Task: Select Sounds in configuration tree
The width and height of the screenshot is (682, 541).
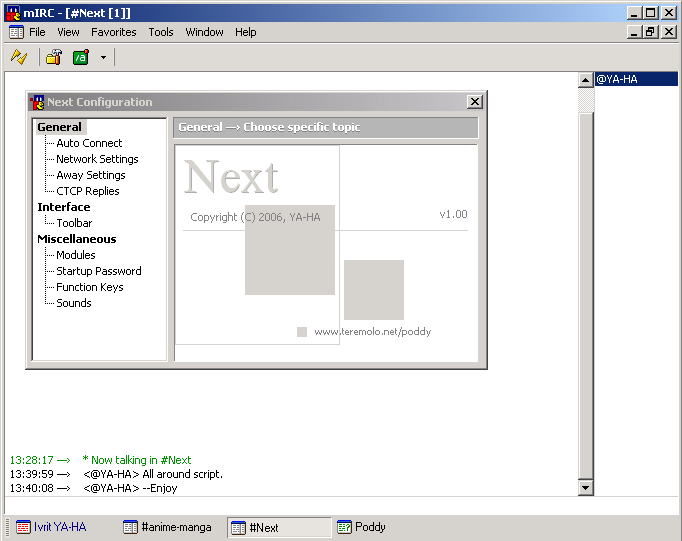Action: (74, 303)
